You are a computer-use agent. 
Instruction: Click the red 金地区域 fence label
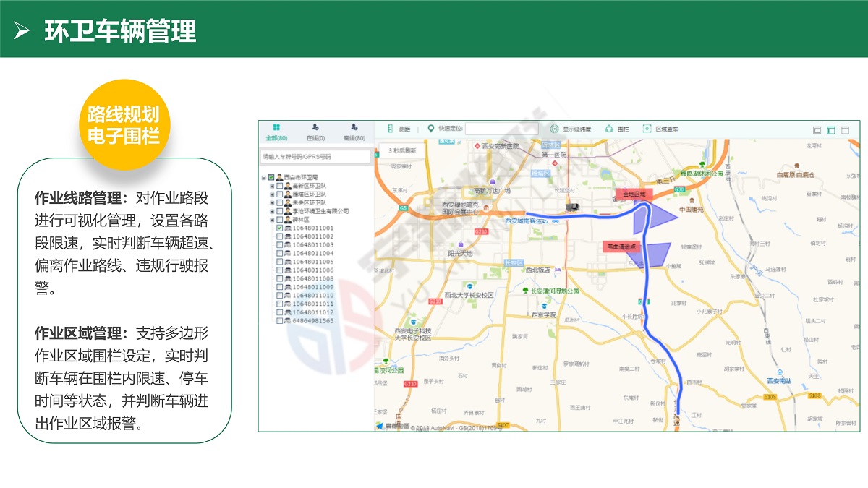click(634, 194)
